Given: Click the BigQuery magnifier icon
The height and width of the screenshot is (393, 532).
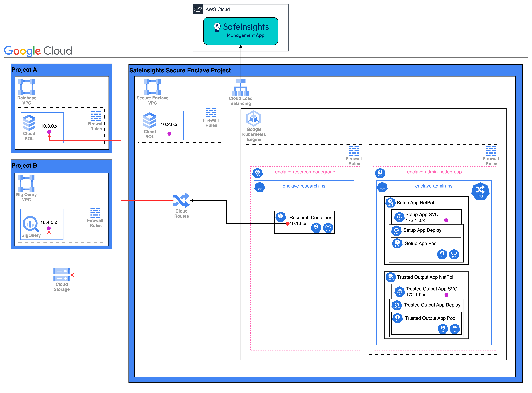Looking at the screenshot, I should (x=30, y=224).
